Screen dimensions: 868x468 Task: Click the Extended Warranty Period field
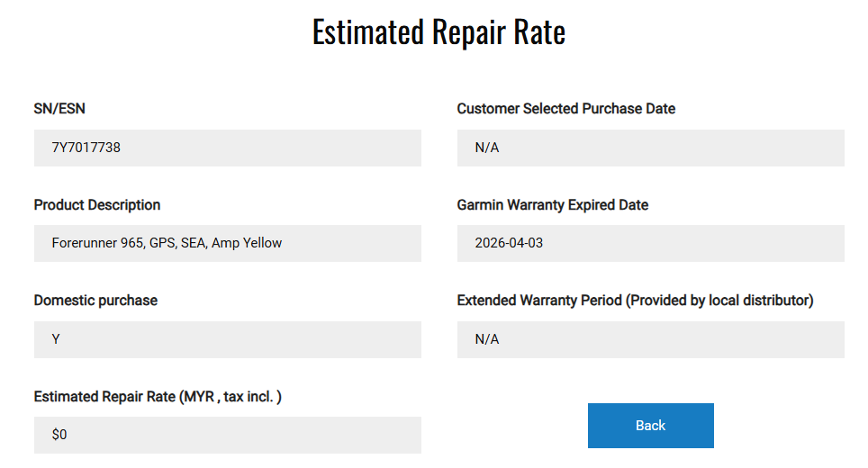point(650,339)
